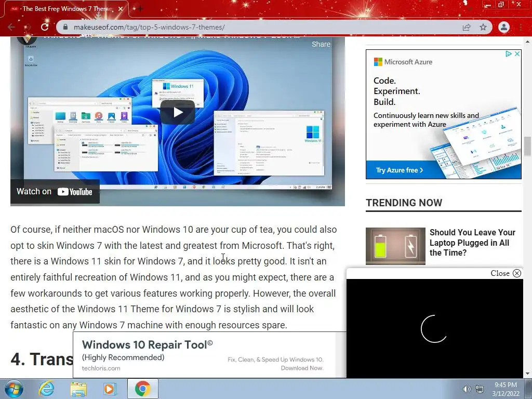Open Should You Leave Your Laptop Plugged article
Screen dimensions: 532x399
click(x=472, y=243)
